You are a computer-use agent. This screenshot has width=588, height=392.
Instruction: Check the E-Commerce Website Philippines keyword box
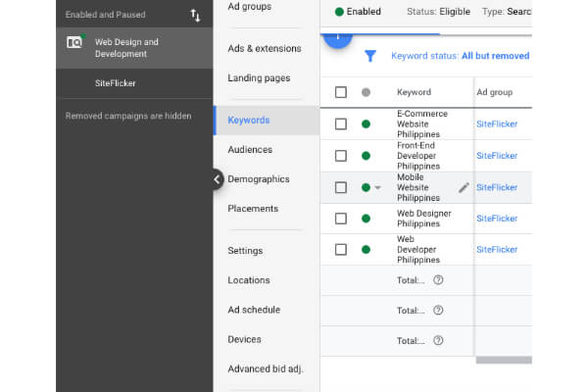click(340, 124)
